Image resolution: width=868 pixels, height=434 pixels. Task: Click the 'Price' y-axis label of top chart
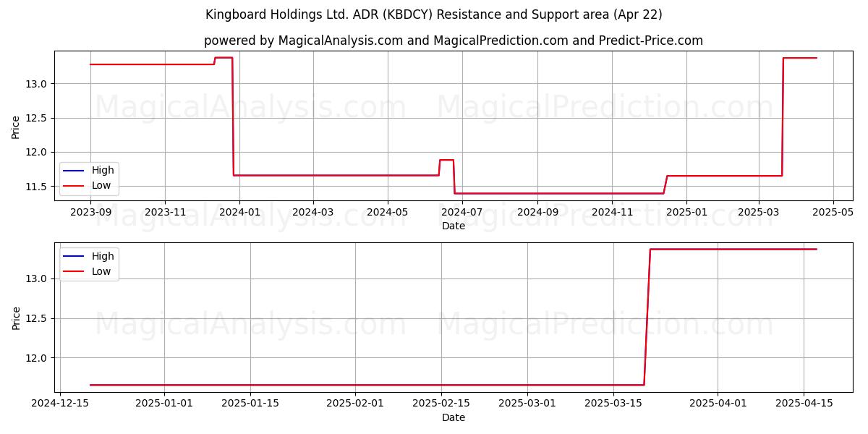[x=17, y=126]
